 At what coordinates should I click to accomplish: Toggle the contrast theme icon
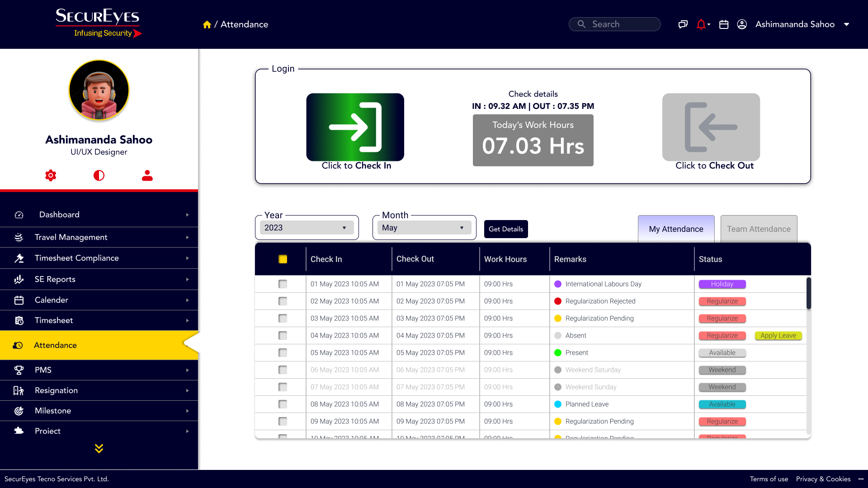click(99, 175)
